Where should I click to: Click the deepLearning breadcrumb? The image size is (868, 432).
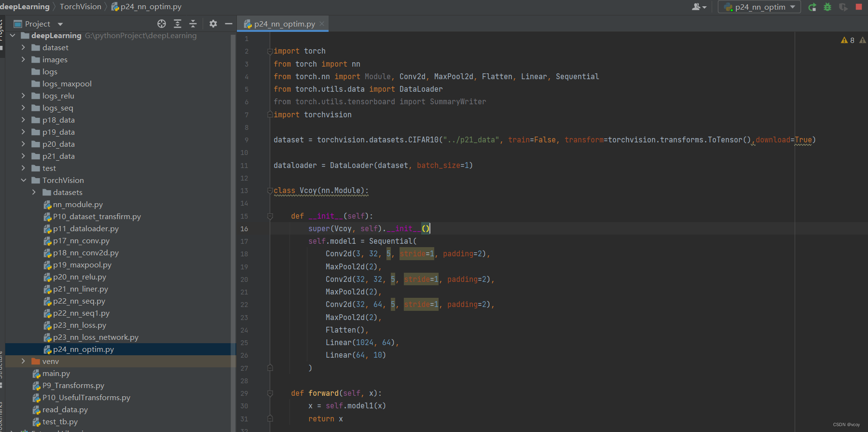pos(25,6)
